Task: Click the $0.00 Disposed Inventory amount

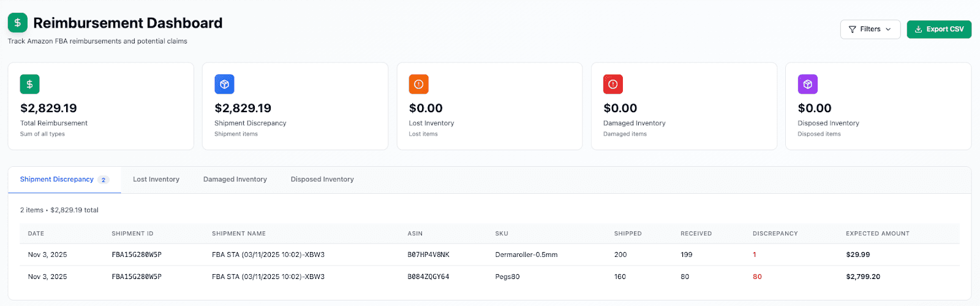Action: (815, 108)
